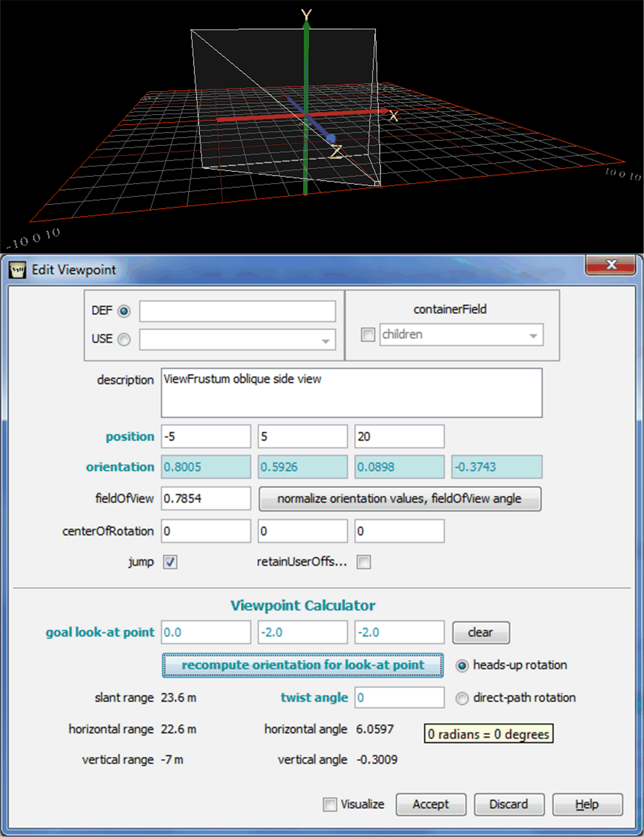This screenshot has height=837, width=644.
Task: Click the fieldOfView input field
Action: click(x=206, y=499)
